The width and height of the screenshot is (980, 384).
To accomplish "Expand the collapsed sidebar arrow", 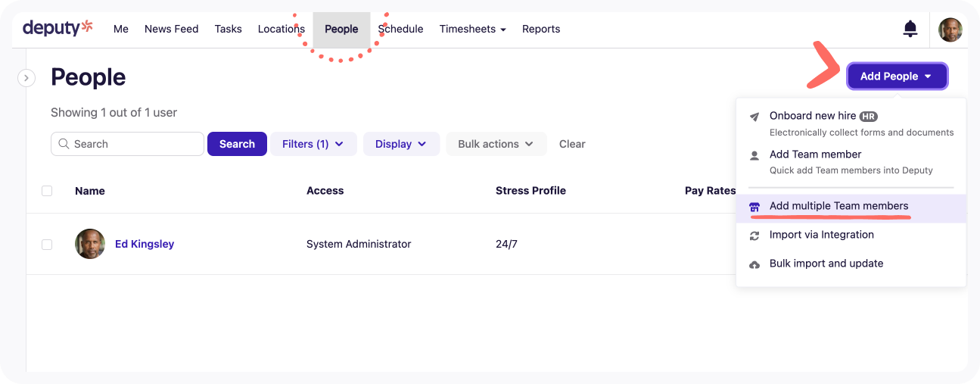I will (x=26, y=77).
